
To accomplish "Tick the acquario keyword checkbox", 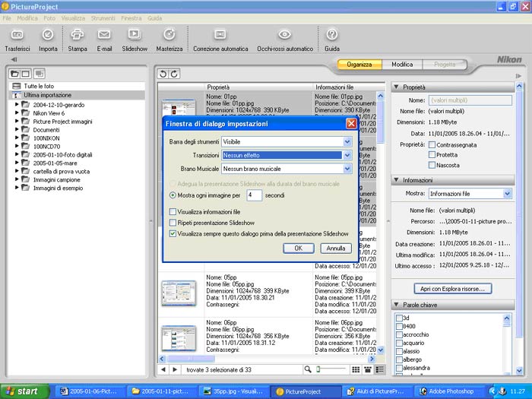I will [x=399, y=343].
